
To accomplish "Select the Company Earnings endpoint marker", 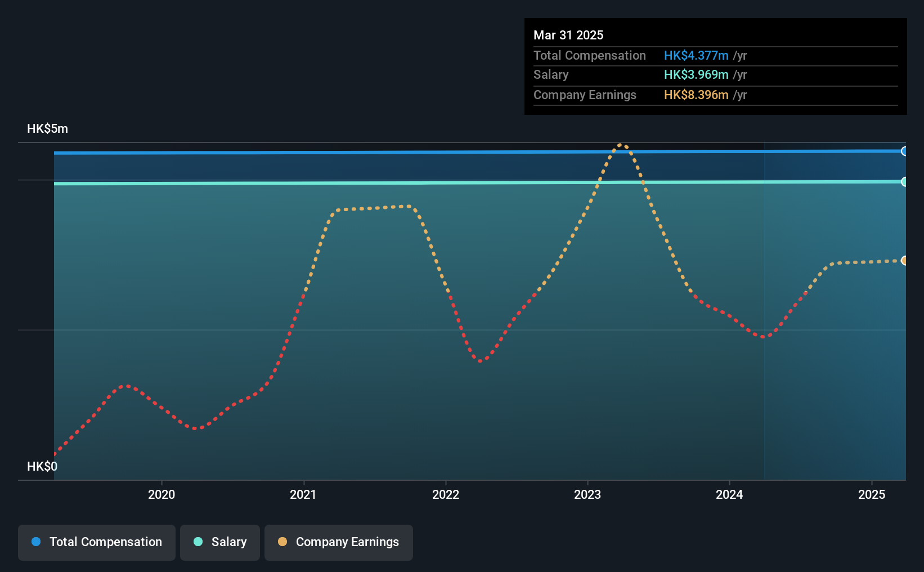I will tap(904, 261).
